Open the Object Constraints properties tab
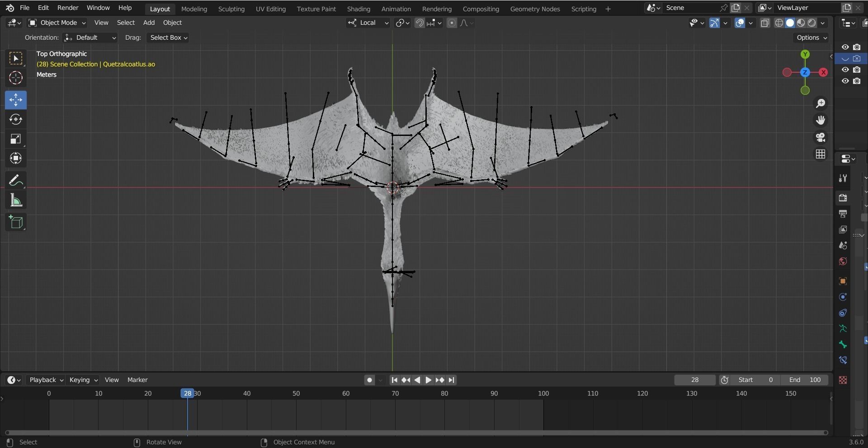 click(x=843, y=313)
